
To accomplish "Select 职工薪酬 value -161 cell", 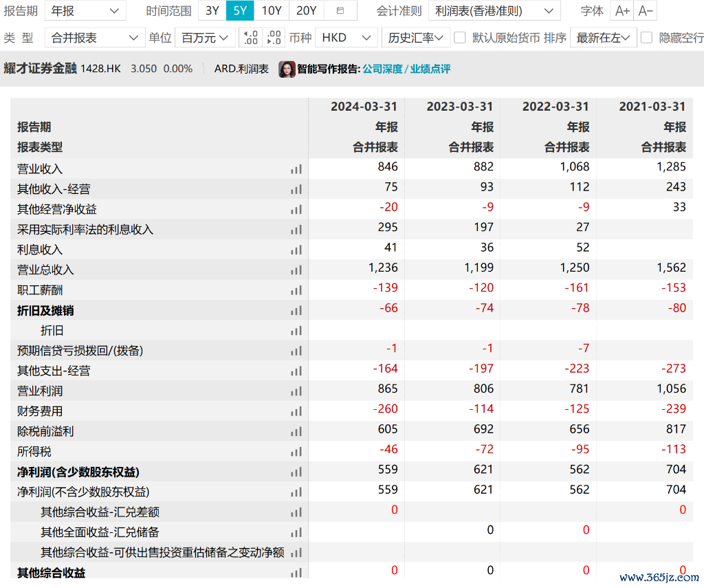I will click(577, 288).
